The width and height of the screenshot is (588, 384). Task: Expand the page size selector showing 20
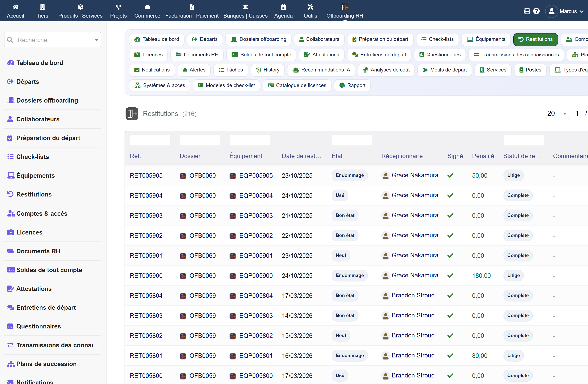(x=554, y=113)
